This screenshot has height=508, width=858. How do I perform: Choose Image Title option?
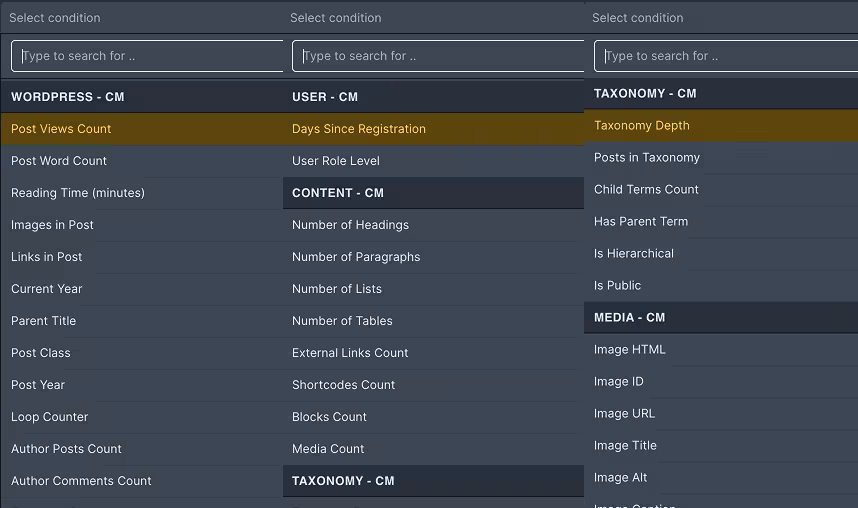click(x=721, y=446)
